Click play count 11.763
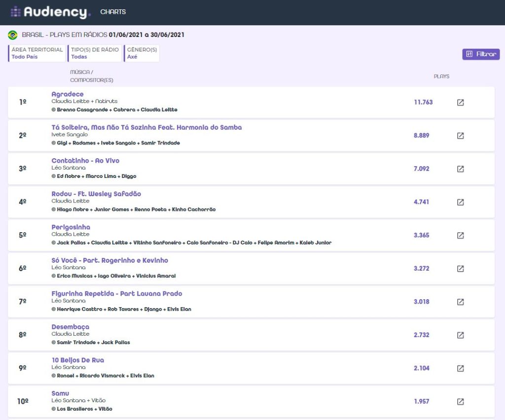 423,102
